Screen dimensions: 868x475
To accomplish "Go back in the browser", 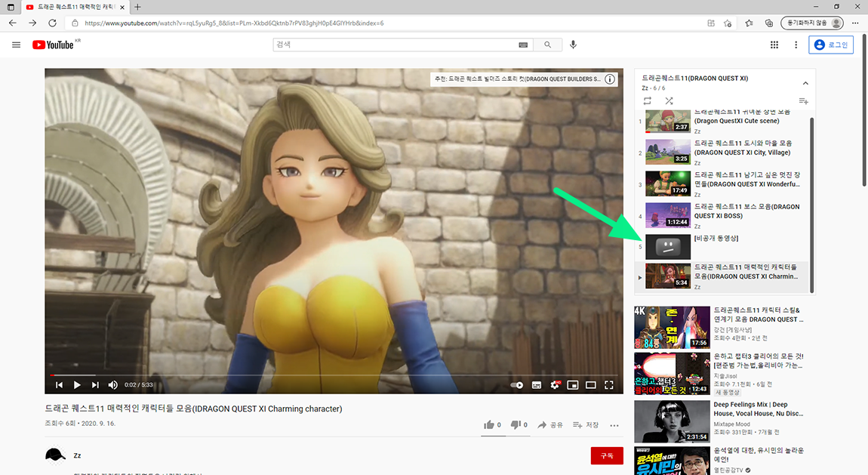I will [13, 23].
